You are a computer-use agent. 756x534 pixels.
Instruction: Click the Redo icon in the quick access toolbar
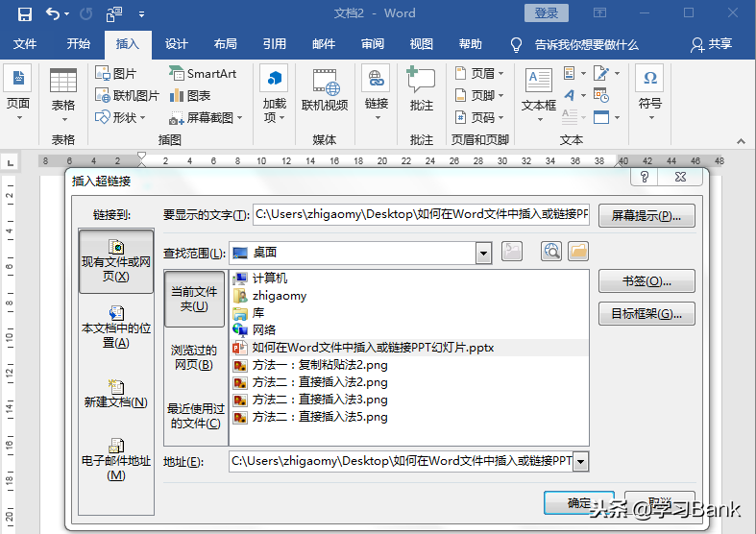pos(86,14)
